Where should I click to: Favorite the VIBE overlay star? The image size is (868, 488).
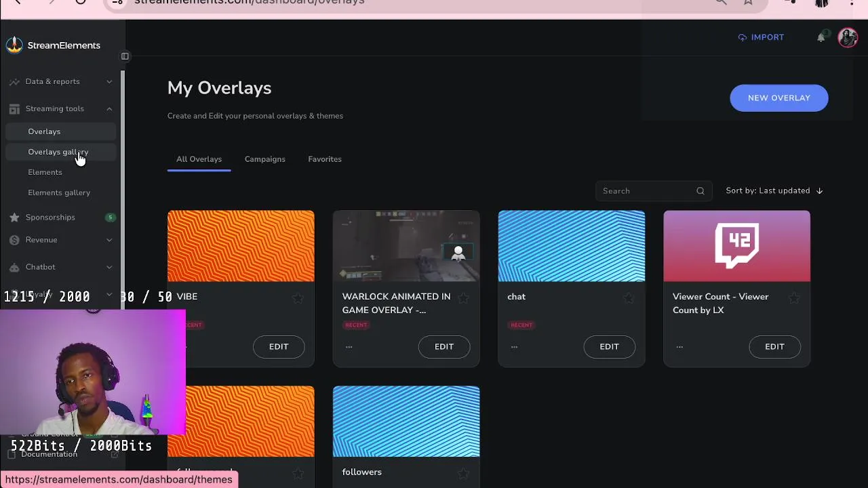(298, 298)
